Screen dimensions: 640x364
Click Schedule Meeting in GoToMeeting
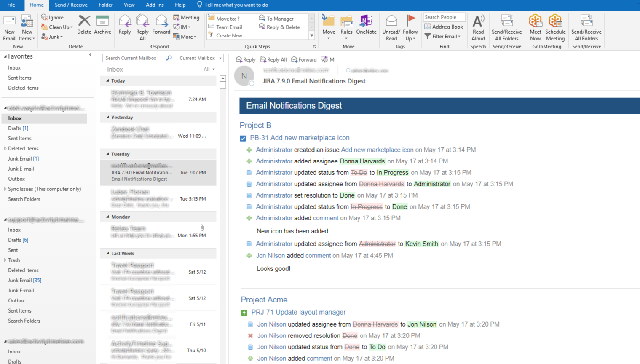555,28
